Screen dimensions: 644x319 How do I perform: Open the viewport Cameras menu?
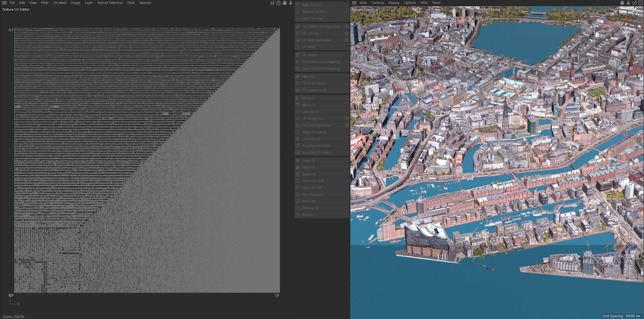(x=377, y=3)
